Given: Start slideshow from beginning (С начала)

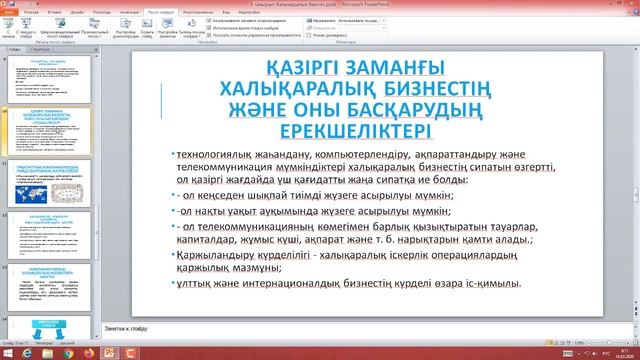Looking at the screenshot, I should [x=8, y=28].
